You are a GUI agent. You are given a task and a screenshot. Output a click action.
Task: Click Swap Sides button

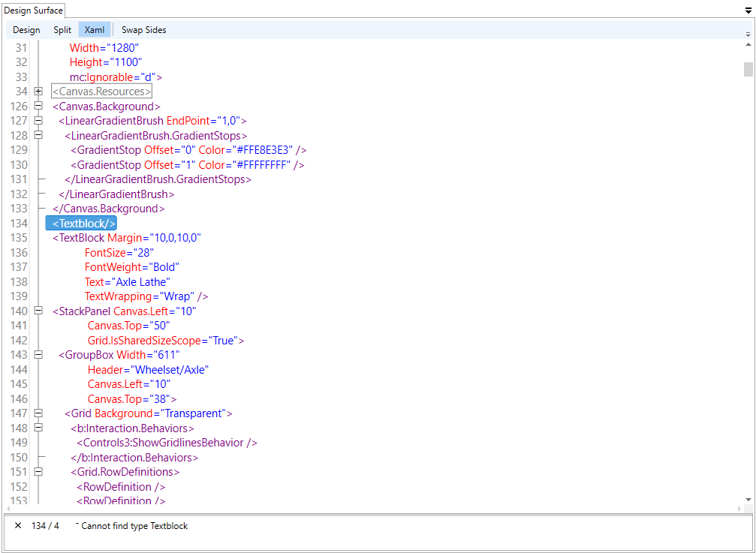pyautogui.click(x=143, y=30)
